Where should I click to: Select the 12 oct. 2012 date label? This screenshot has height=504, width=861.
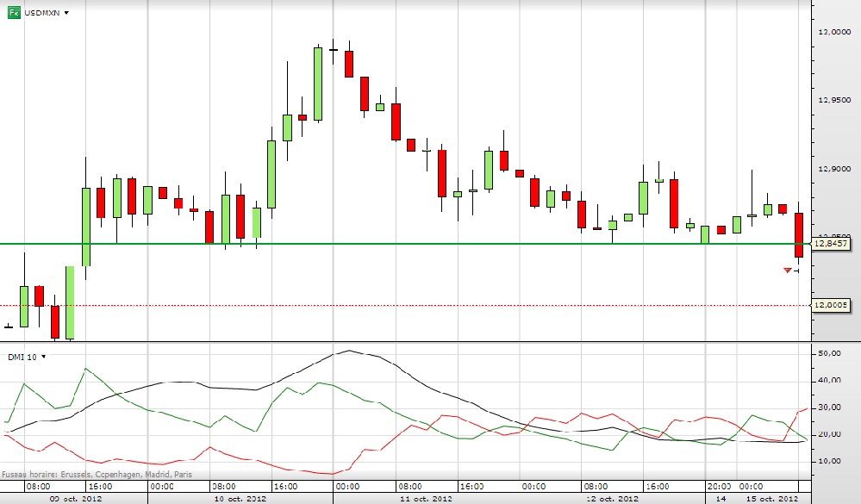[x=613, y=498]
